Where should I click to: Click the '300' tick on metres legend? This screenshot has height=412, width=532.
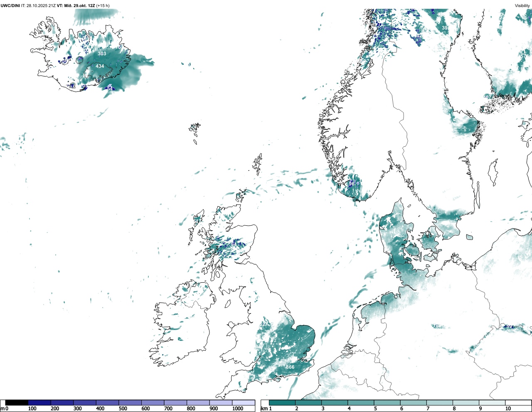78,409
